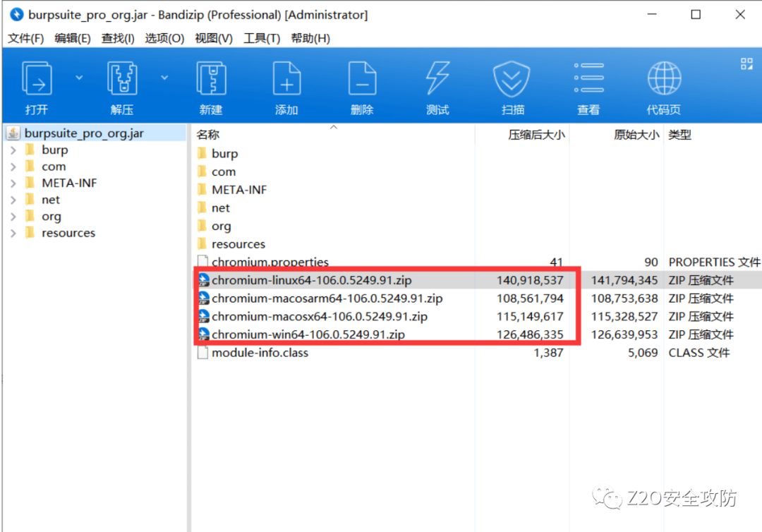The image size is (762, 532).
Task: Click the Bandizip title bar app icon
Action: pyautogui.click(x=16, y=15)
